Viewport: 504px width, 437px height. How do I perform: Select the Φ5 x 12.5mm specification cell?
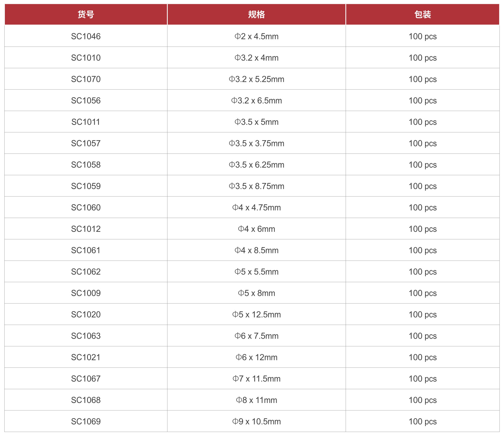tap(256, 314)
